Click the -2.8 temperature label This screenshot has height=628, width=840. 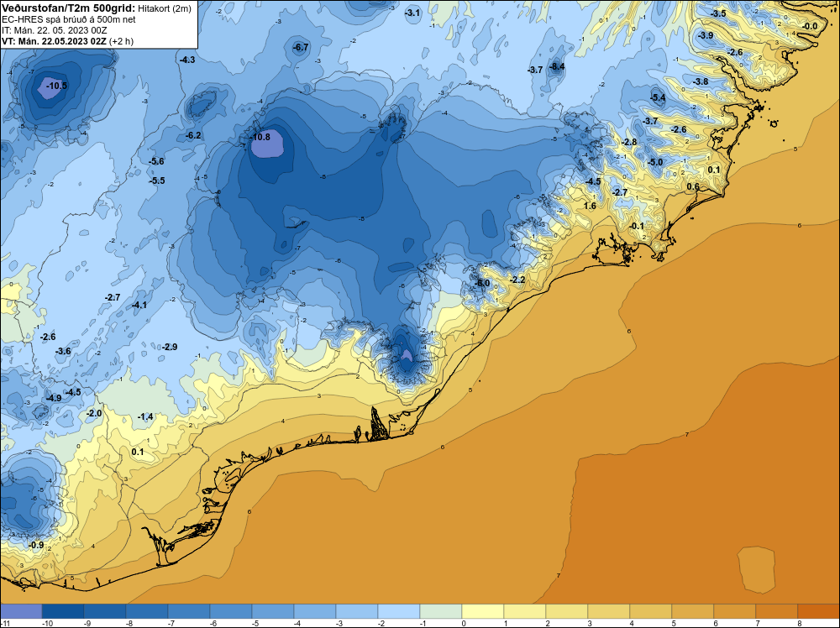coord(629,142)
